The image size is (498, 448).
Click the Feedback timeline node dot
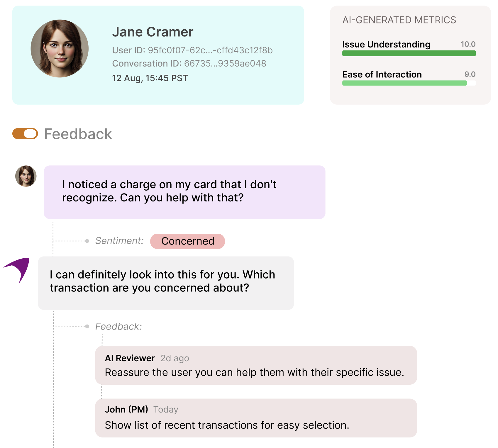[x=87, y=326]
